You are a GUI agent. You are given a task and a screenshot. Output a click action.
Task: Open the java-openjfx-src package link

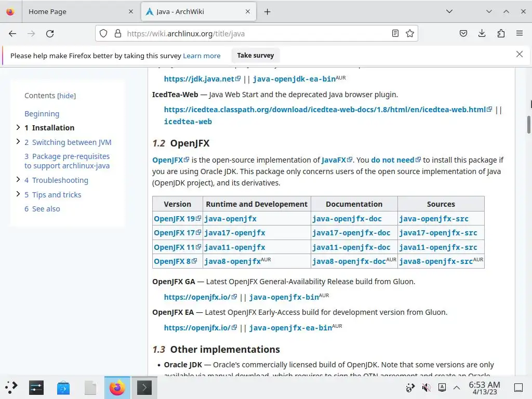pyautogui.click(x=434, y=219)
